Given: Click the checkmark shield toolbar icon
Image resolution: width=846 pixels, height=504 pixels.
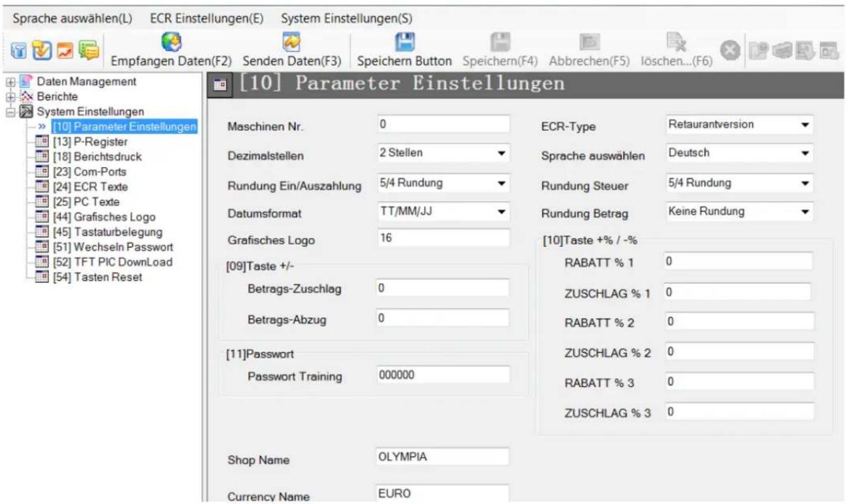Looking at the screenshot, I should 42,52.
